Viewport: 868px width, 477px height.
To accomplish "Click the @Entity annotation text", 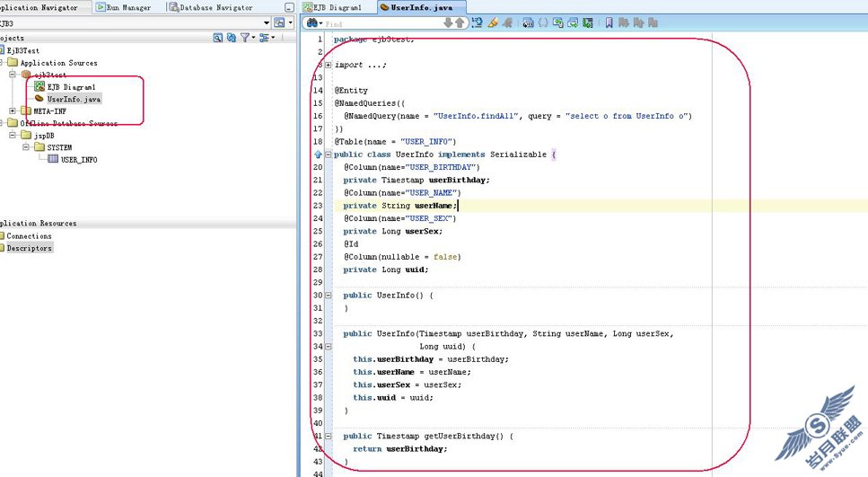I will click(351, 91).
